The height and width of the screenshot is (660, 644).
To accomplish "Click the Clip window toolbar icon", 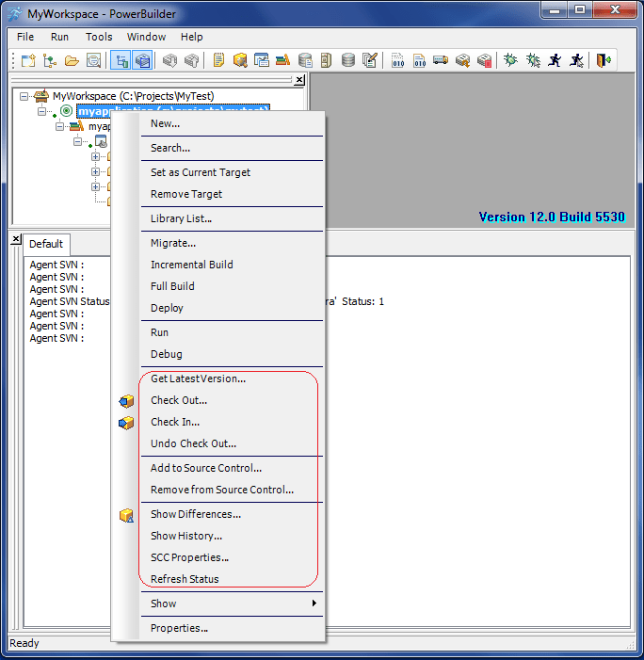I will 262,60.
